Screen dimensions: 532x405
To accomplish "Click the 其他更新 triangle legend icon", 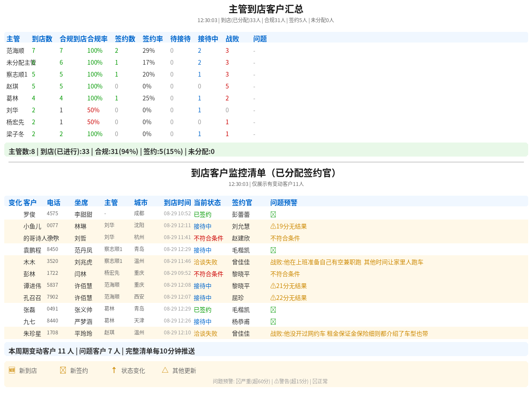I will (165, 370).
